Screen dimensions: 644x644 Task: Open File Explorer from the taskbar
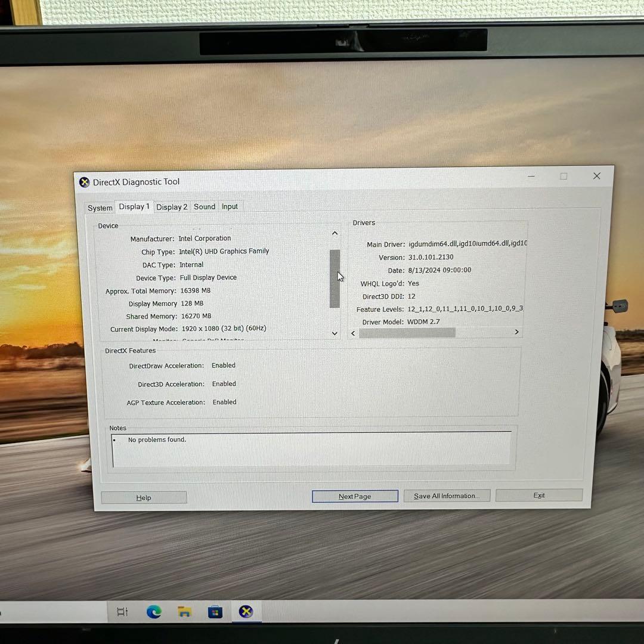tap(184, 611)
